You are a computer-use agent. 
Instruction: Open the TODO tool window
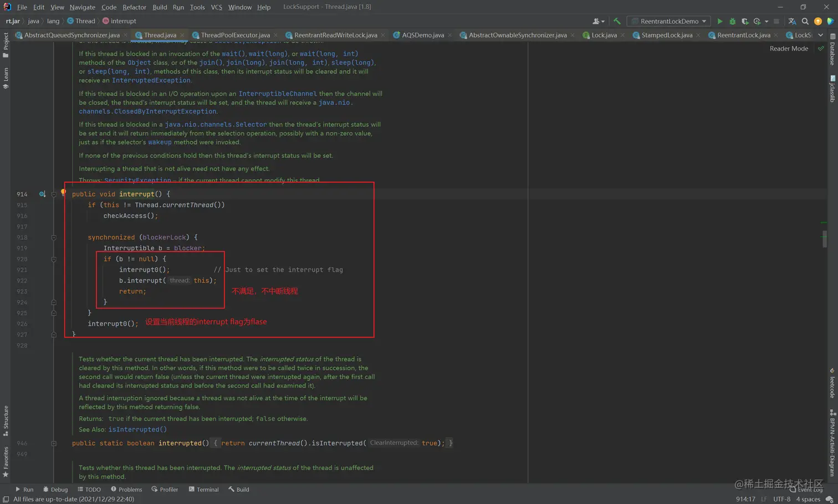click(89, 490)
